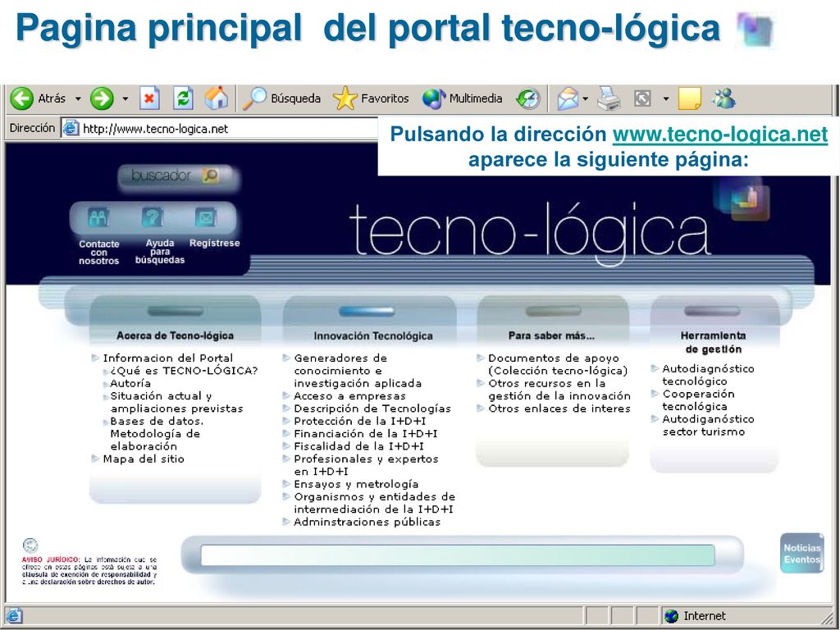
Task: Click IE page icon in status bar
Action: pos(14,616)
